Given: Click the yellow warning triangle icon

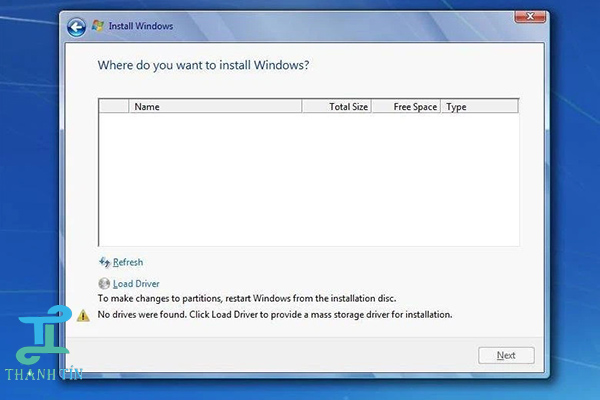Looking at the screenshot, I should point(84,315).
